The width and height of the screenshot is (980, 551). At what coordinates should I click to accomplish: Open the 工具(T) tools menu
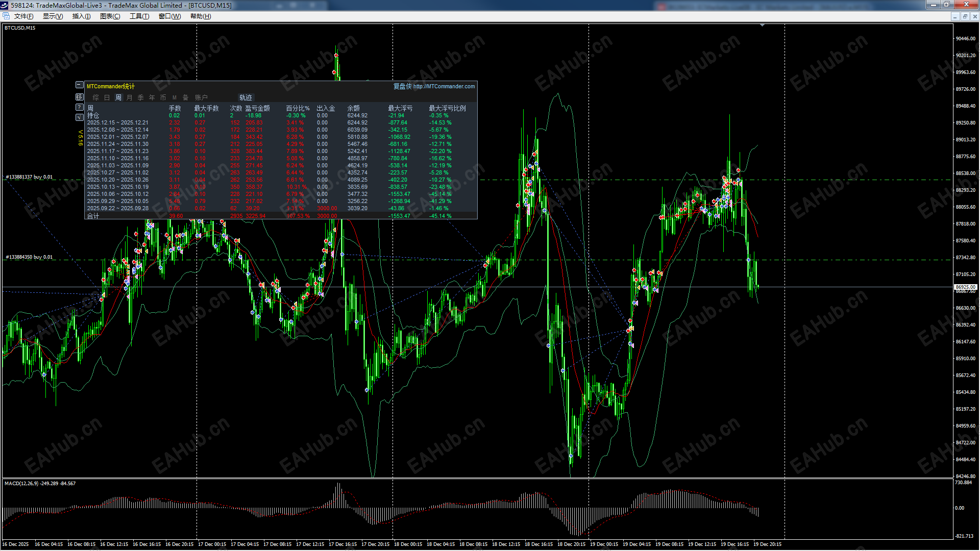139,16
